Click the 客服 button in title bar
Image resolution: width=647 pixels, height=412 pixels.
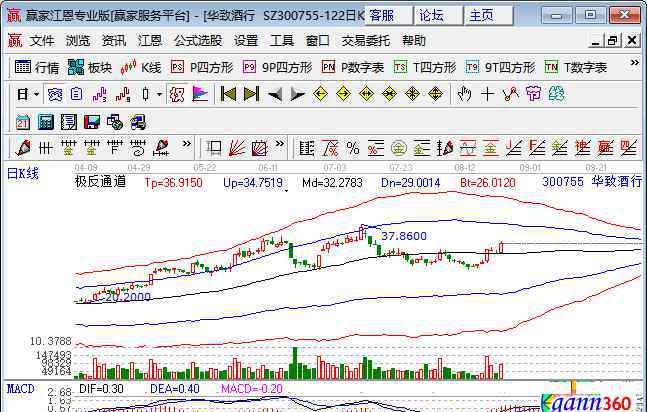[x=388, y=15]
